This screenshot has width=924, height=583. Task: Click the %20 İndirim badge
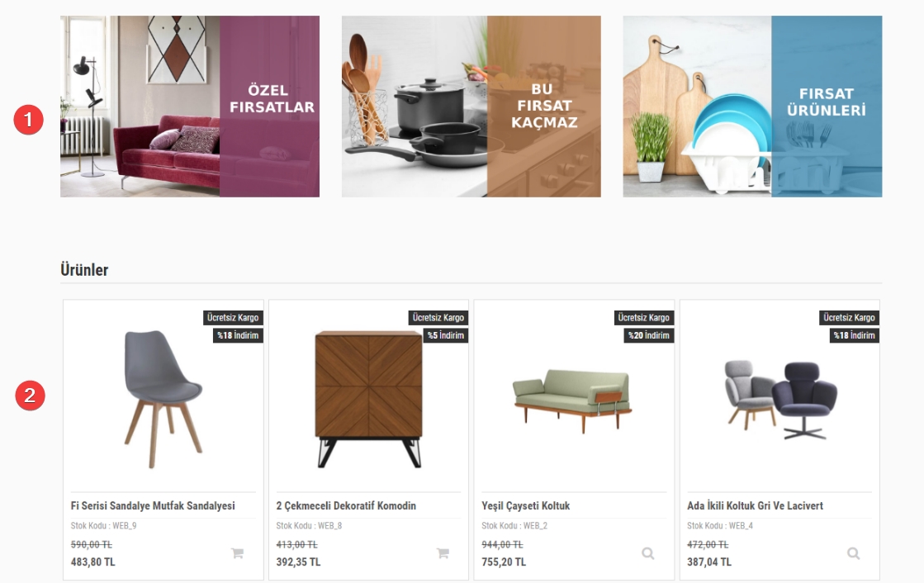(x=648, y=335)
